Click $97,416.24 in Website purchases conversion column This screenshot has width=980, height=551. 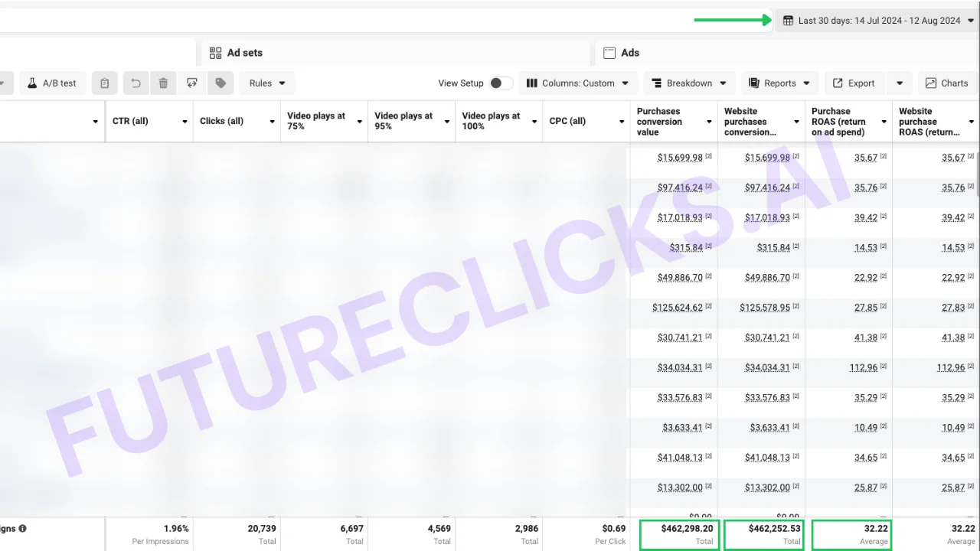[x=767, y=187]
